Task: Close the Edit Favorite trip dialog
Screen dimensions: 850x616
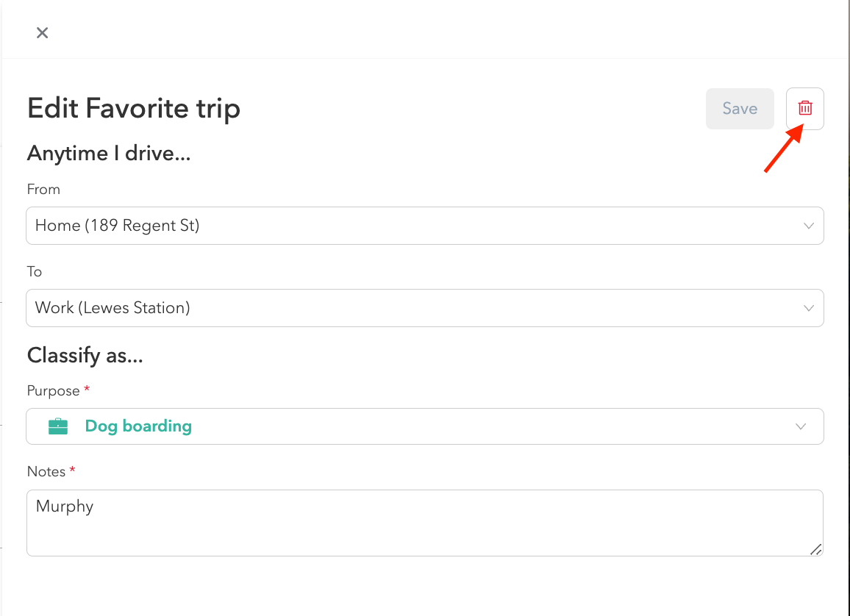Action: (x=43, y=32)
